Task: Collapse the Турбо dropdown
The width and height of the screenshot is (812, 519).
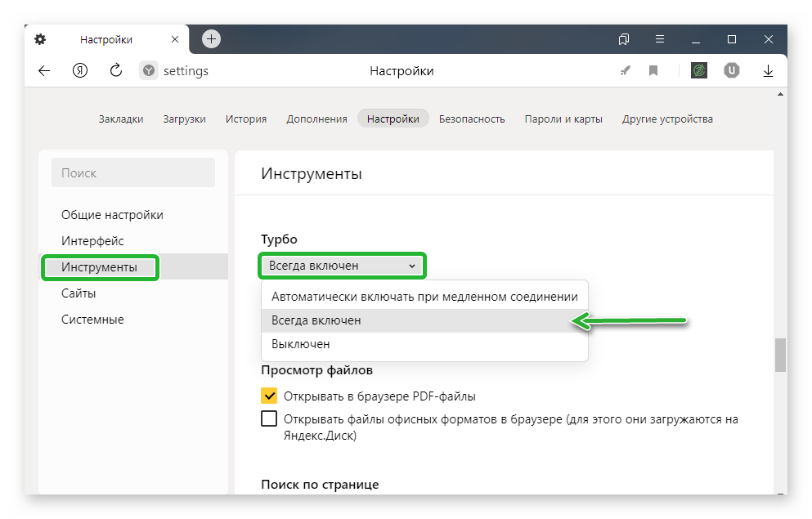Action: click(x=342, y=266)
